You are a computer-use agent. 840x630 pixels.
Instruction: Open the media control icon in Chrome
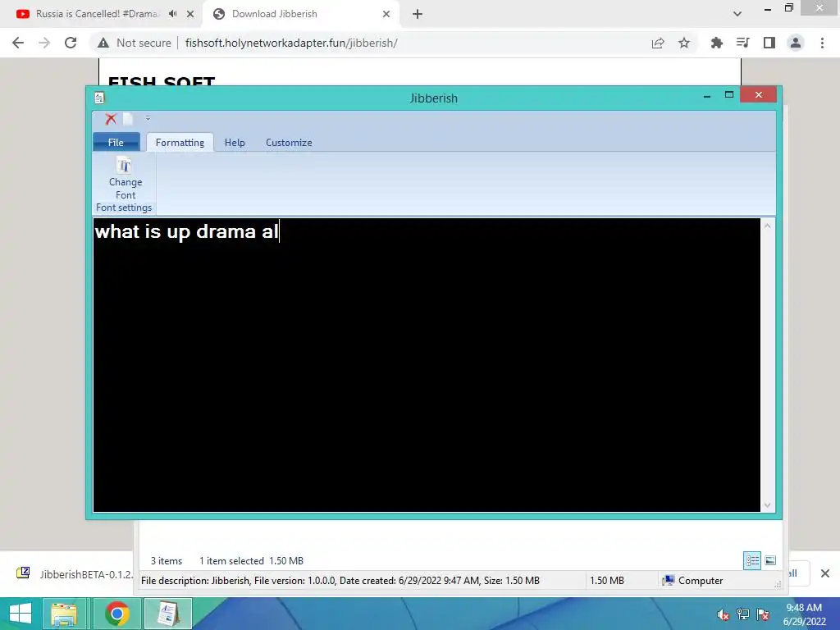click(743, 43)
